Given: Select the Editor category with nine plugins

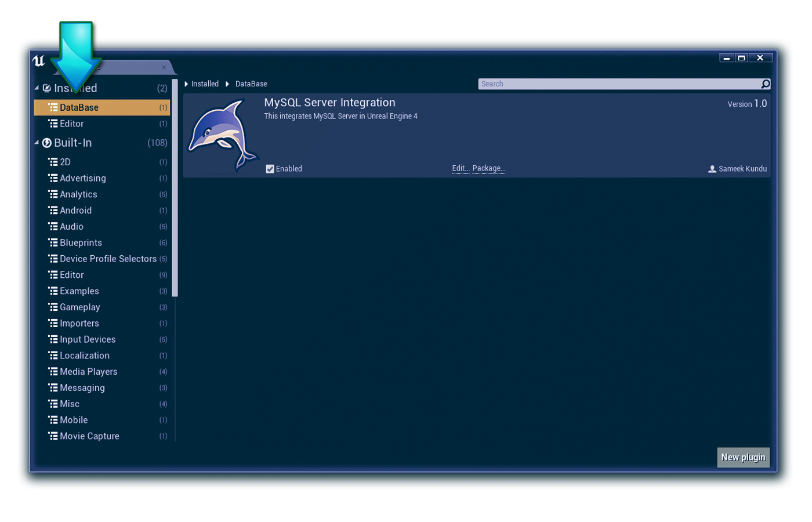Looking at the screenshot, I should (102, 275).
